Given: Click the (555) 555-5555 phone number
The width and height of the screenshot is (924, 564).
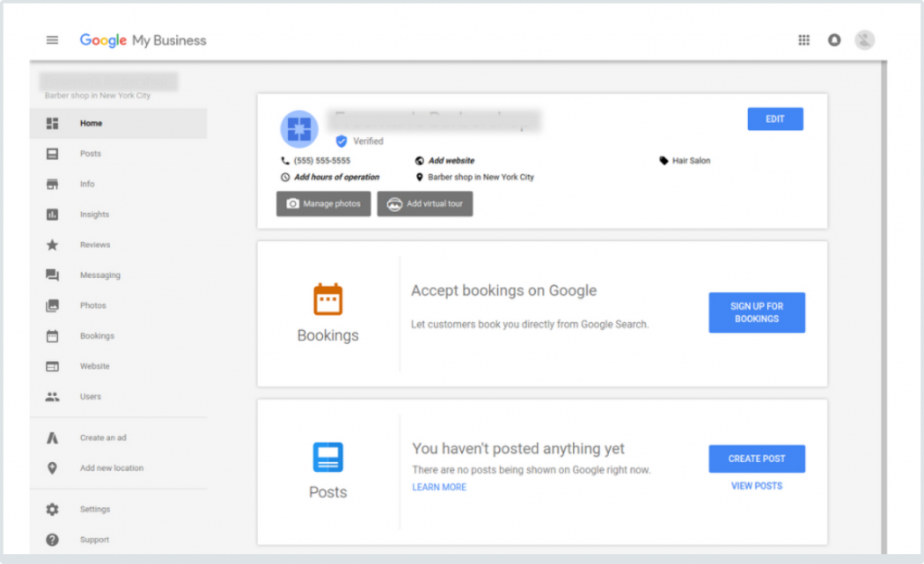Looking at the screenshot, I should 322,161.
